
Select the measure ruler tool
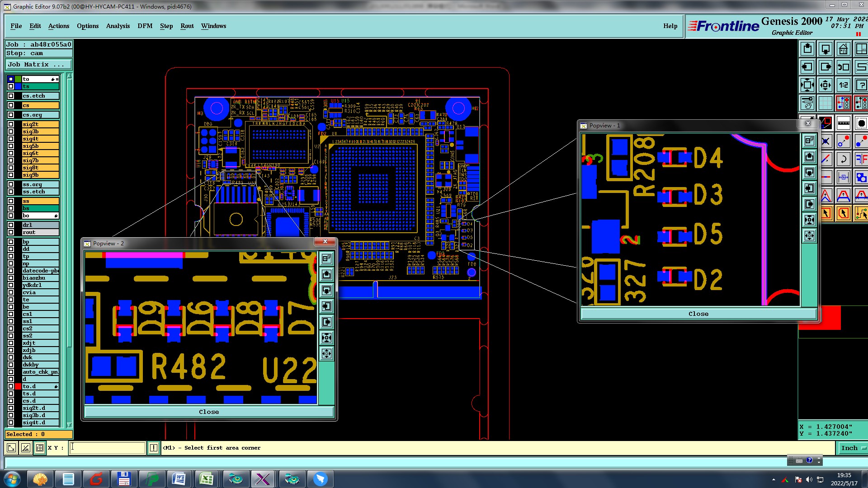[x=843, y=123]
